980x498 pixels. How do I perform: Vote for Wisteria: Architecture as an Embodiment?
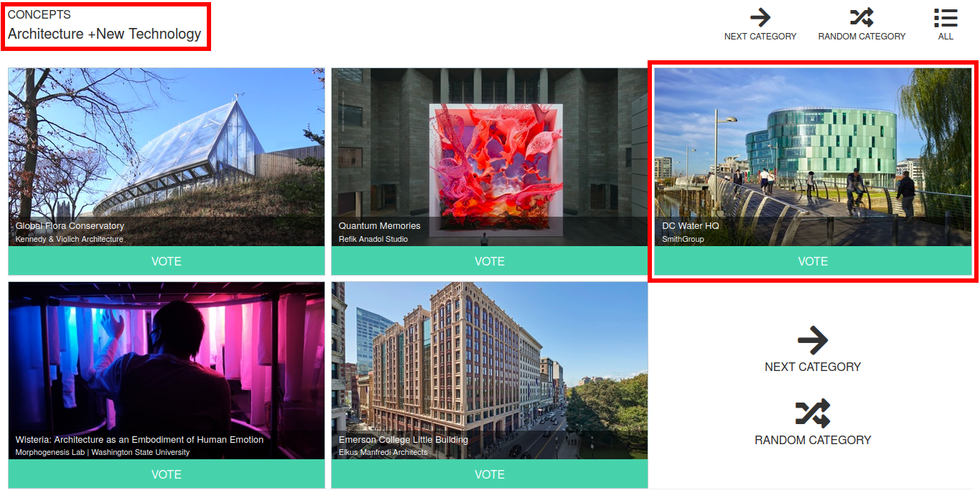point(167,474)
